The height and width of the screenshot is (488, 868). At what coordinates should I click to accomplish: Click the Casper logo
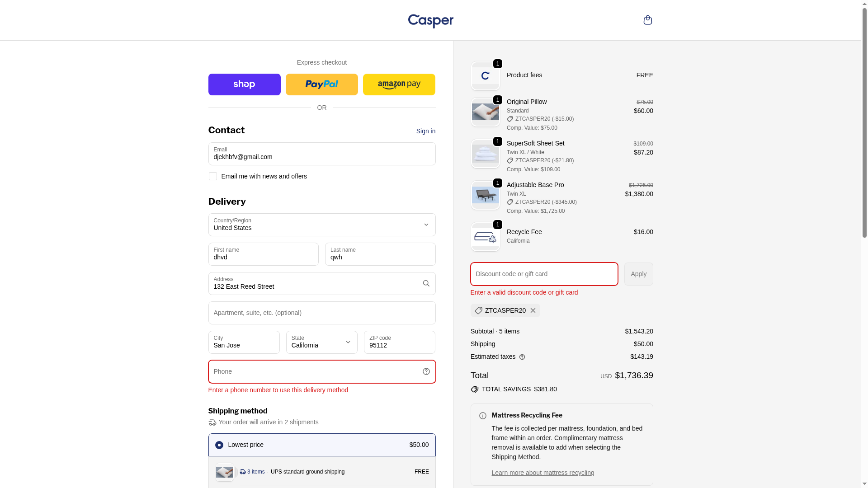[x=430, y=21]
